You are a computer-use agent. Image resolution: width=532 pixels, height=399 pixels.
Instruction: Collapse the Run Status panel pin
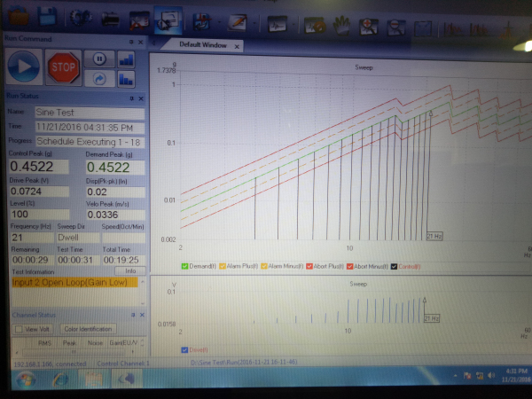click(130, 98)
